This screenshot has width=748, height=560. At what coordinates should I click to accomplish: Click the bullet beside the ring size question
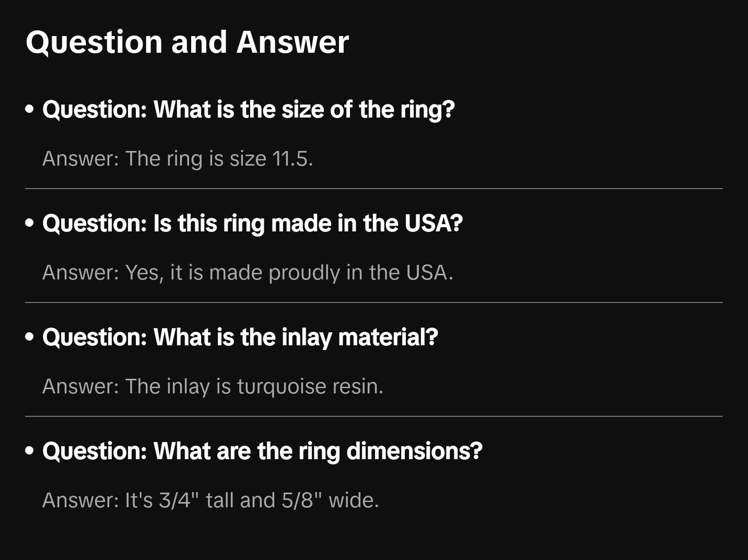(30, 109)
